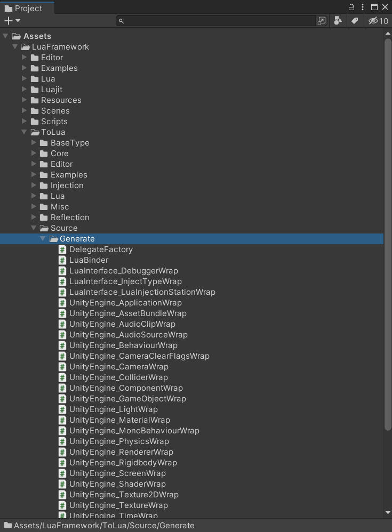Click LuaInterface_InjectTypeWrap script icon
The image size is (392, 532).
[x=62, y=281]
